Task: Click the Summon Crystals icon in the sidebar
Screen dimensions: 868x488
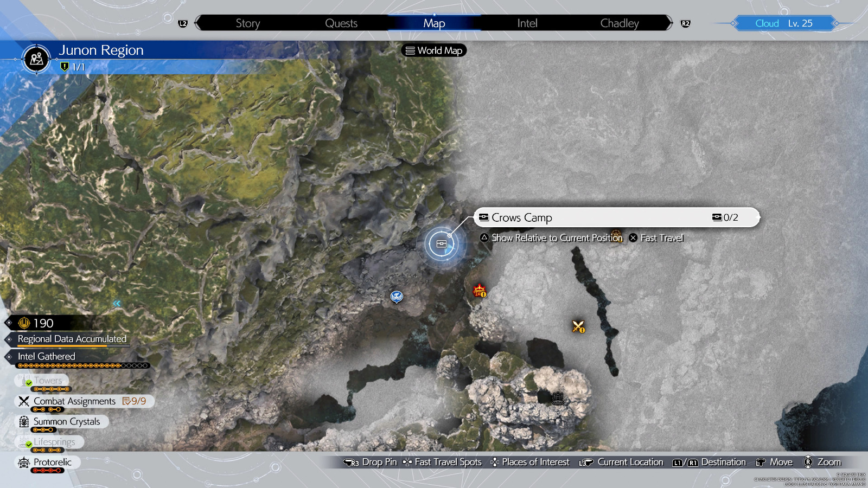Action: click(23, 421)
